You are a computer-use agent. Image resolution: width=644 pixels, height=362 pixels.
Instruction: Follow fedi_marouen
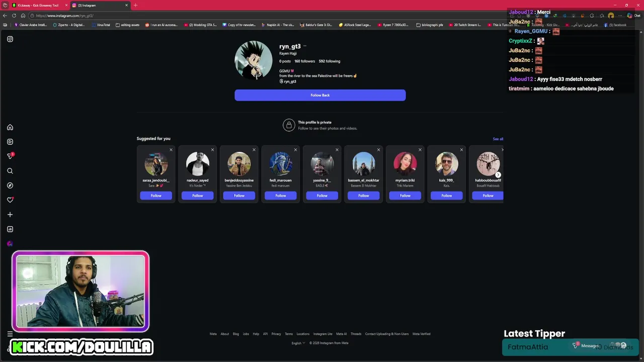281,196
